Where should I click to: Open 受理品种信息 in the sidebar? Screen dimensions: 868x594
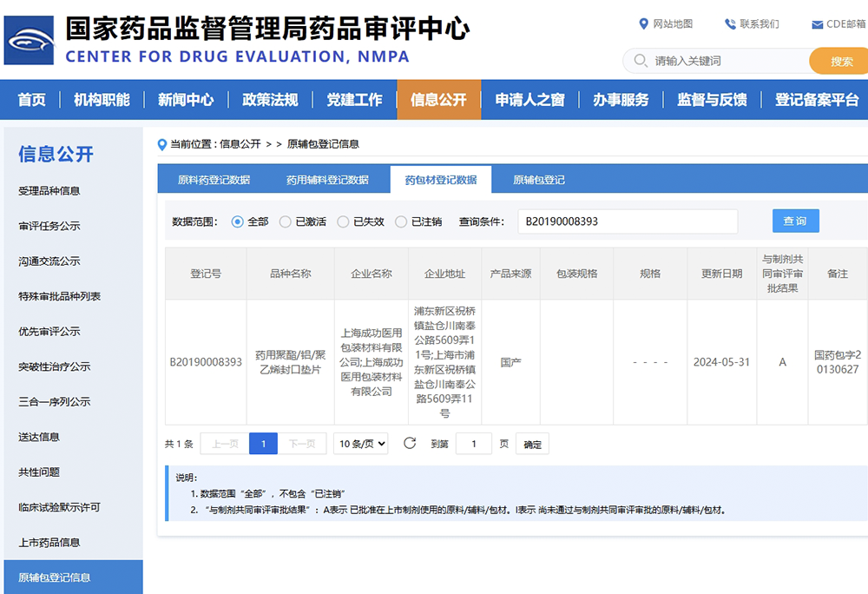pyautogui.click(x=49, y=191)
